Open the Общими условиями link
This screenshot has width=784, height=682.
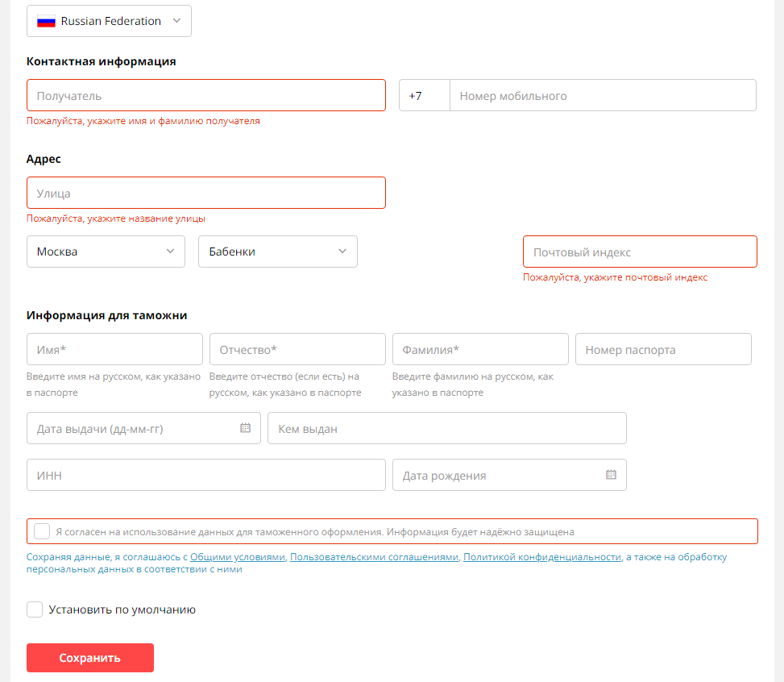(x=238, y=557)
